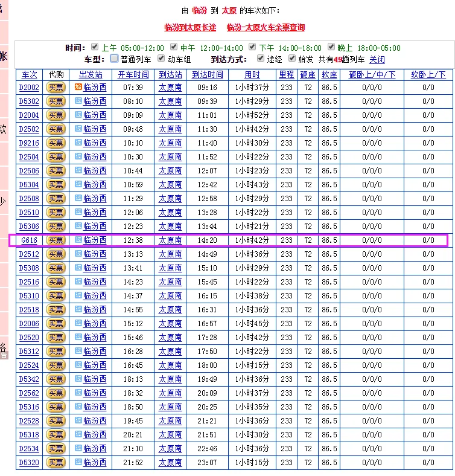Enable the 普通列车 train type checkbox
455x476 pixels.
[115, 58]
